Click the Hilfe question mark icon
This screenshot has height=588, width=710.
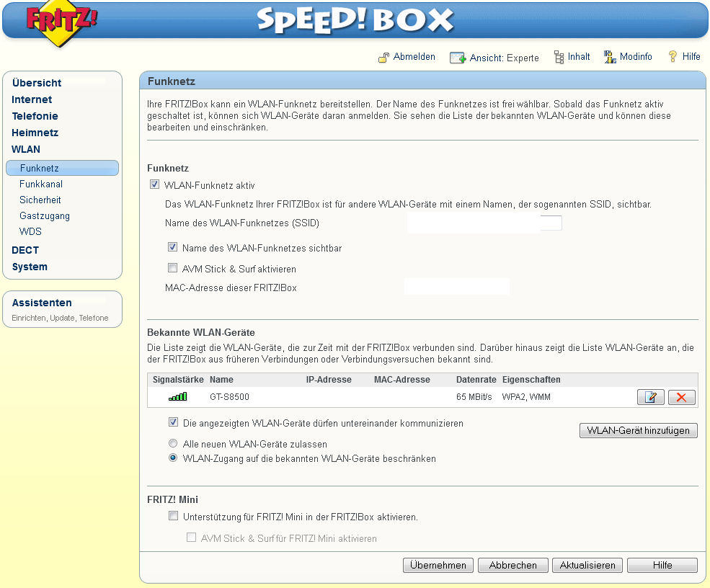pos(673,57)
